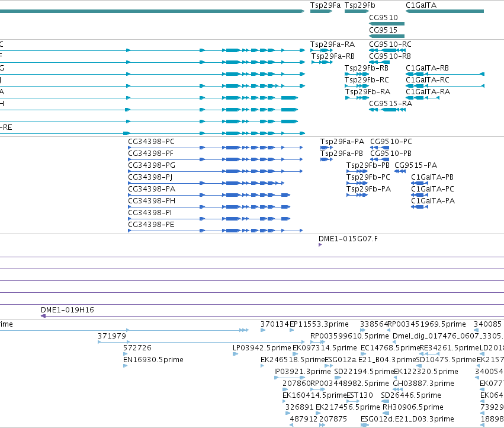This screenshot has width=504, height=428.
Task: Select transcript C1GalTA-RA
Action: 428,92
